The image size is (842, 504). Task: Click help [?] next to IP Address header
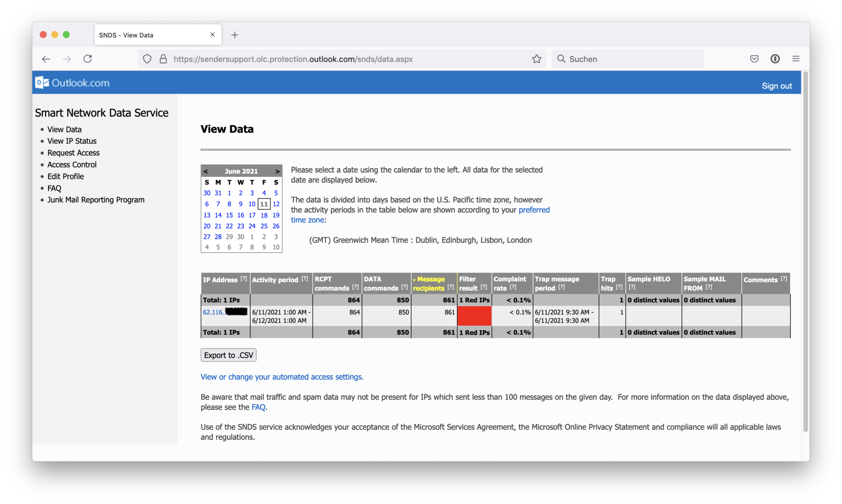(244, 279)
